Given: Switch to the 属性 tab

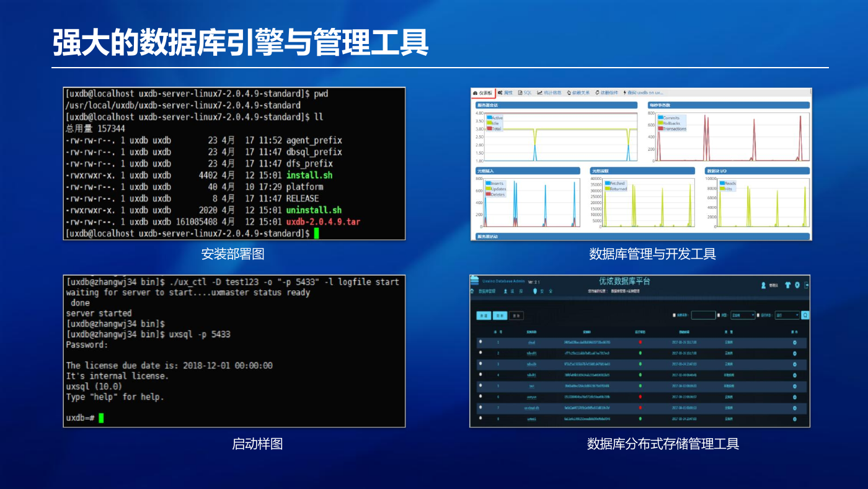Looking at the screenshot, I should (x=505, y=93).
